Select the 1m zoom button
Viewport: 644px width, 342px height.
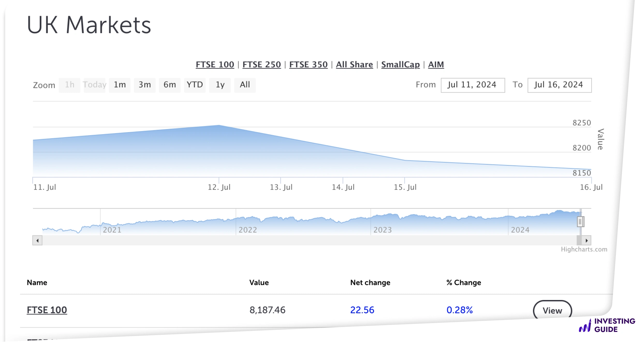pos(120,85)
